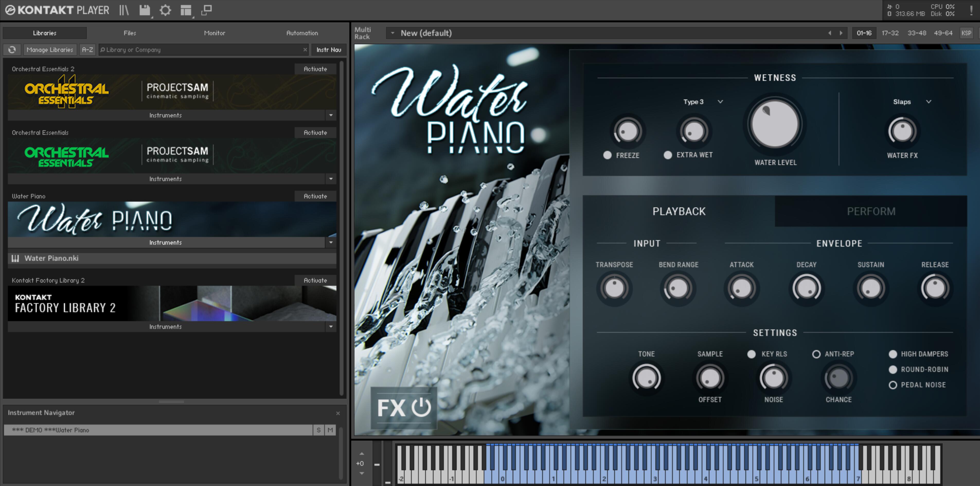Refresh the libraries list
Image resolution: width=980 pixels, height=486 pixels.
coord(12,50)
